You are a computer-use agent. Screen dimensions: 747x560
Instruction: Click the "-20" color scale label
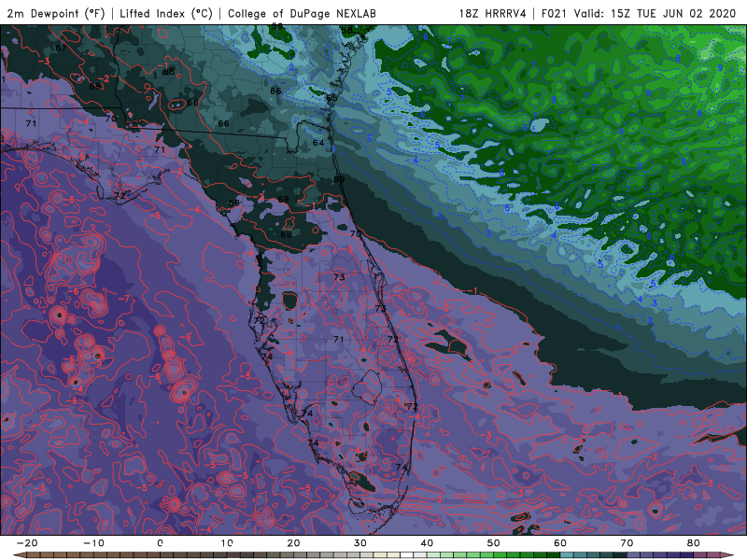[x=27, y=543]
